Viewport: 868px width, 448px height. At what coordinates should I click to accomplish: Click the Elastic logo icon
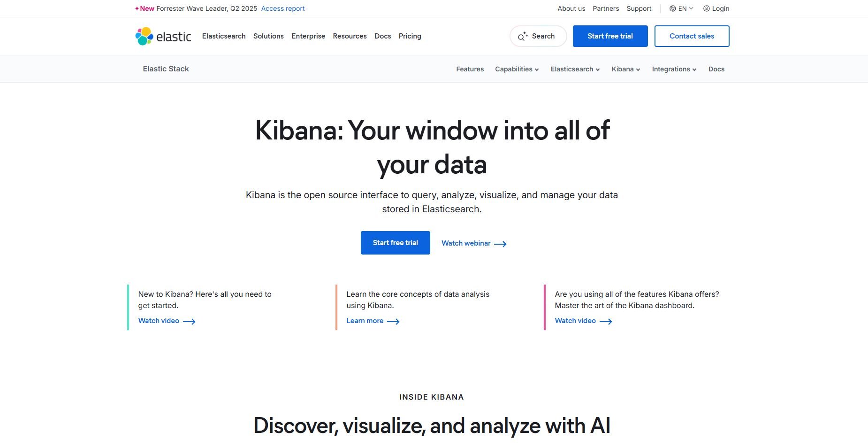coord(145,36)
